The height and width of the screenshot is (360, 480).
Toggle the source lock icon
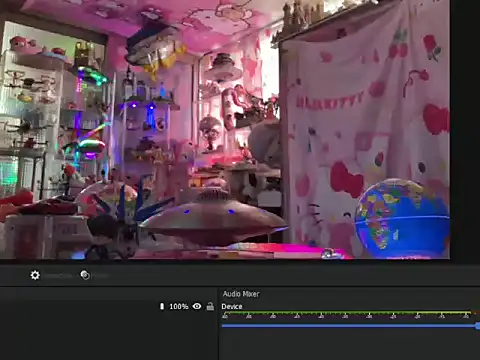click(210, 306)
